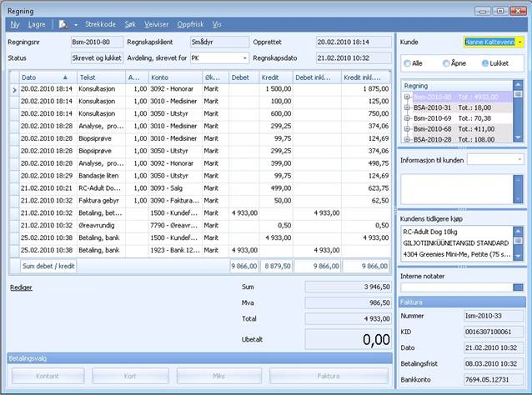Screen dimensions: 532x395
Task: Expand the Bsm-2010-68 tree node
Action: pyautogui.click(x=407, y=129)
